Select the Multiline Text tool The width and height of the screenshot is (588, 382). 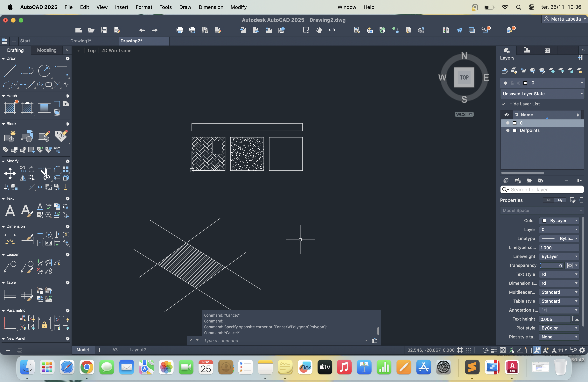click(10, 211)
